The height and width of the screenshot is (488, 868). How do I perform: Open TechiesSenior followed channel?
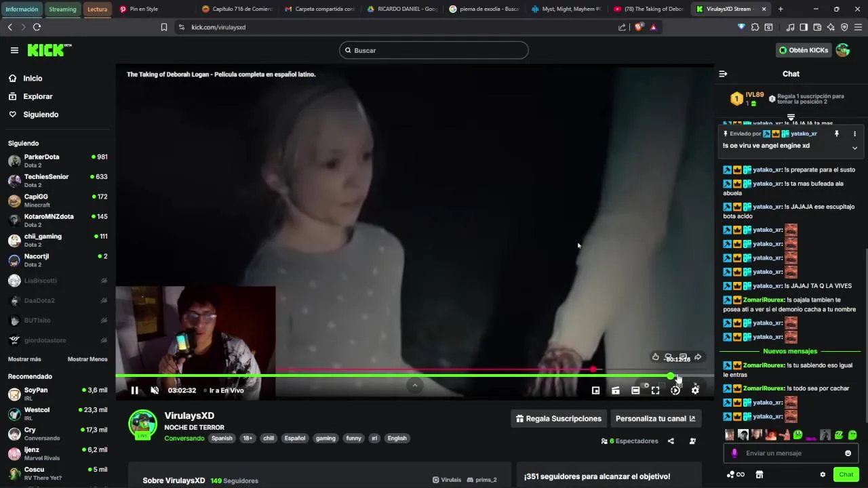58,180
